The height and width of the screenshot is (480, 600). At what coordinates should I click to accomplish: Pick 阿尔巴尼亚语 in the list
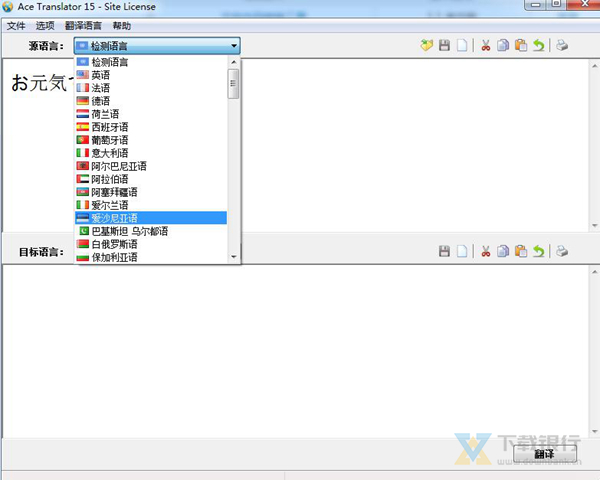[151, 166]
